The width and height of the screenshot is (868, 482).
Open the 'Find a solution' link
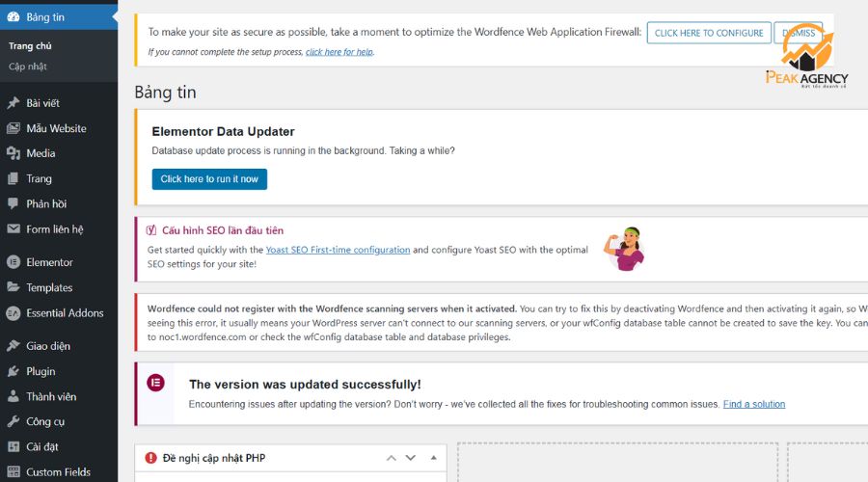coord(754,404)
